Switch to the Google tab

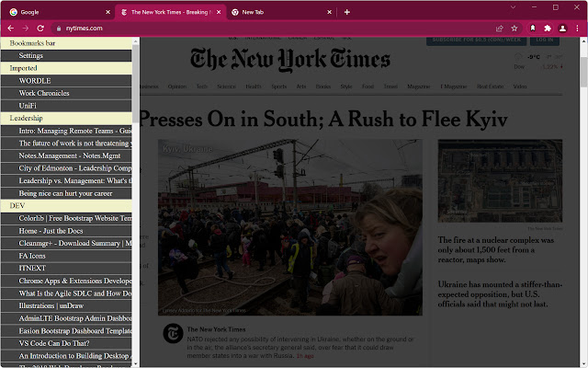click(60, 12)
